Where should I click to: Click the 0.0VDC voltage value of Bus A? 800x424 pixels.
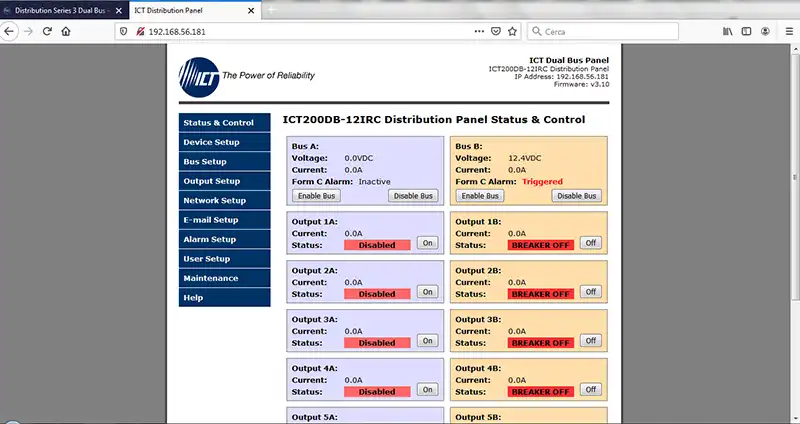click(x=359, y=158)
